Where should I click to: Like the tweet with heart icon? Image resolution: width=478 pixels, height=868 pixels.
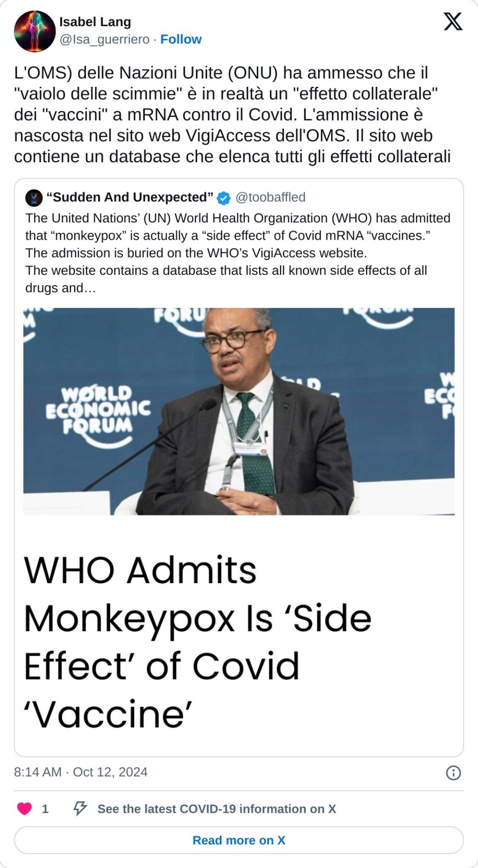pyautogui.click(x=24, y=809)
